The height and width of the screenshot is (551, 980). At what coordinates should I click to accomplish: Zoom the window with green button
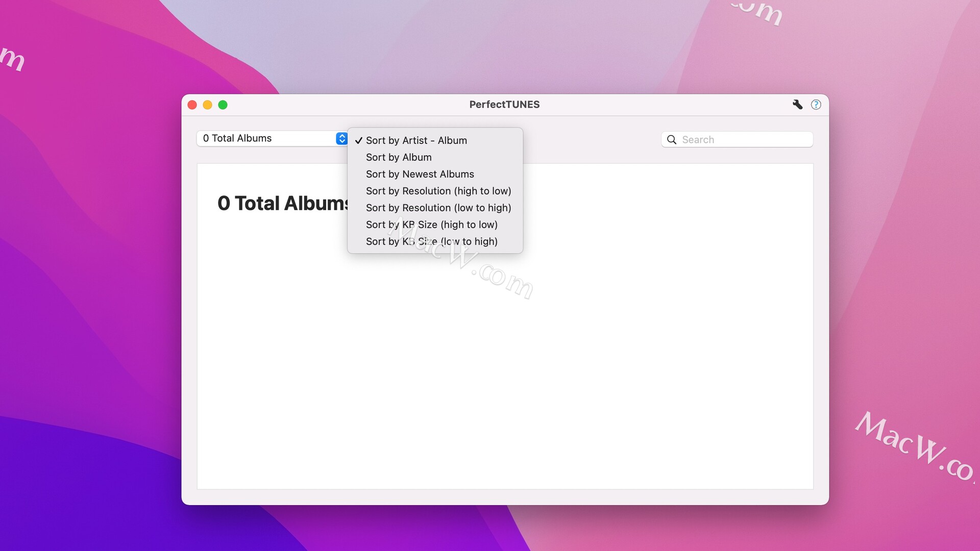click(223, 105)
